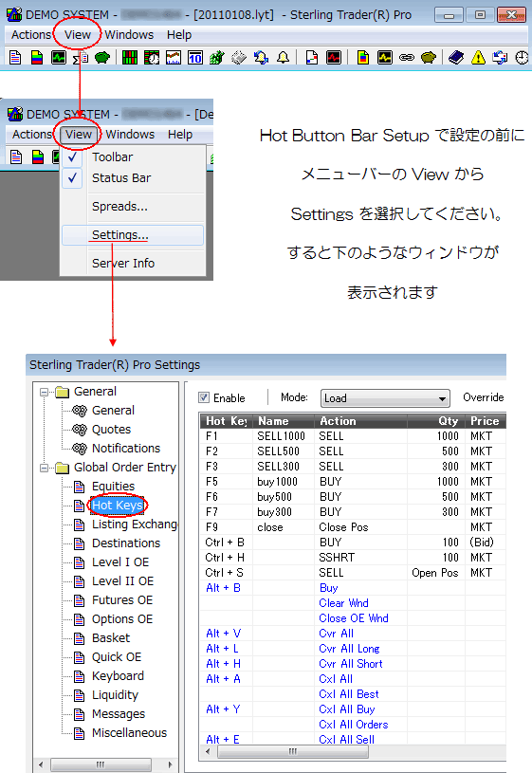The height and width of the screenshot is (773, 532).
Task: Click the hot key table horizontal scrollbar thumb
Action: click(x=293, y=752)
